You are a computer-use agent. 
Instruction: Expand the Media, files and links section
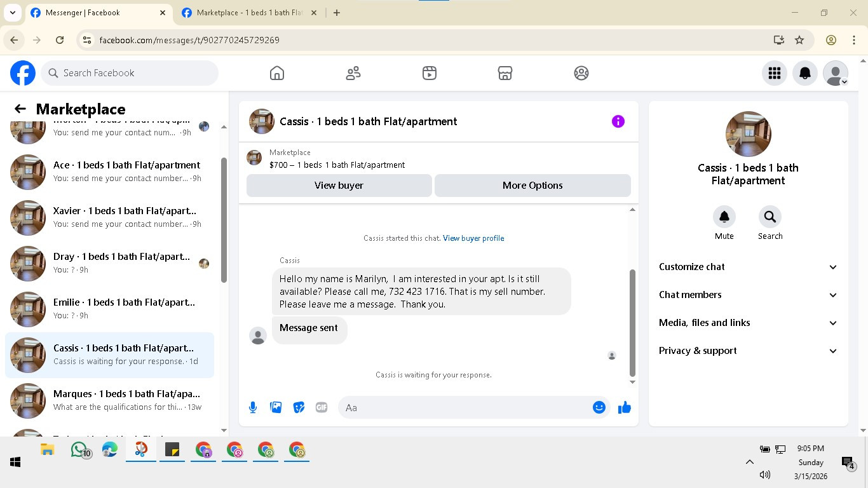(748, 323)
